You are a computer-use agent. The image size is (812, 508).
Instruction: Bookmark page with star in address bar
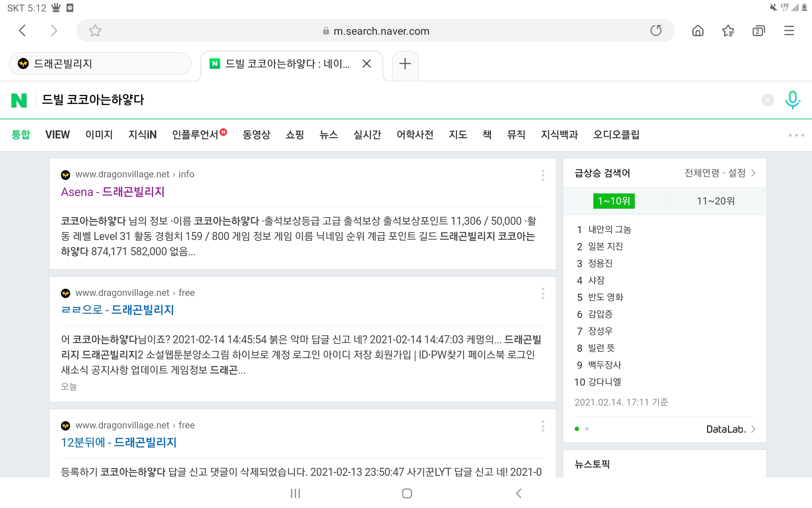point(95,30)
